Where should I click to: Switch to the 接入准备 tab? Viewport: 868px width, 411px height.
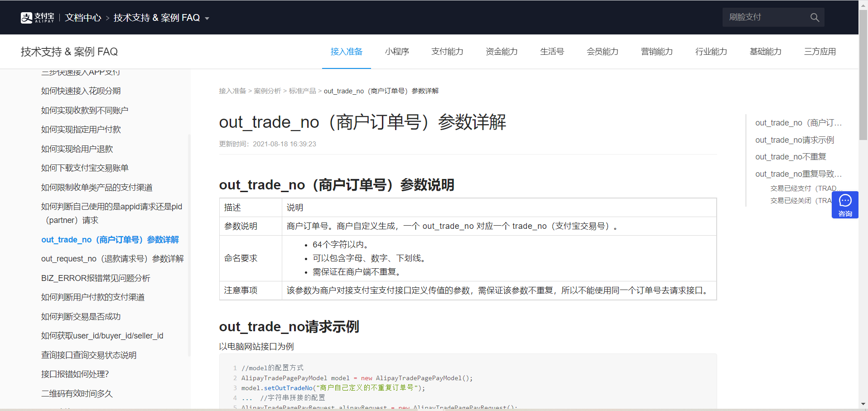pos(347,52)
